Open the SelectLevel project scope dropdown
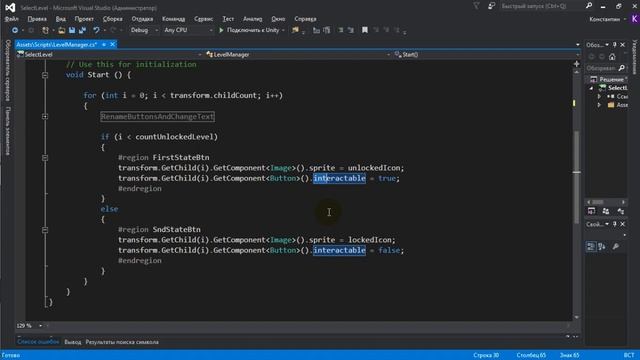 [200, 55]
